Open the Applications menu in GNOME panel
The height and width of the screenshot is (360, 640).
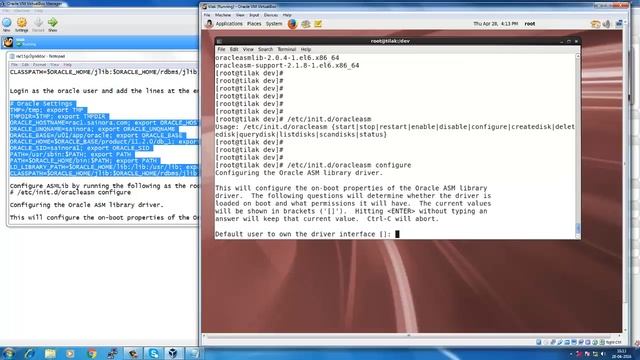click(229, 24)
